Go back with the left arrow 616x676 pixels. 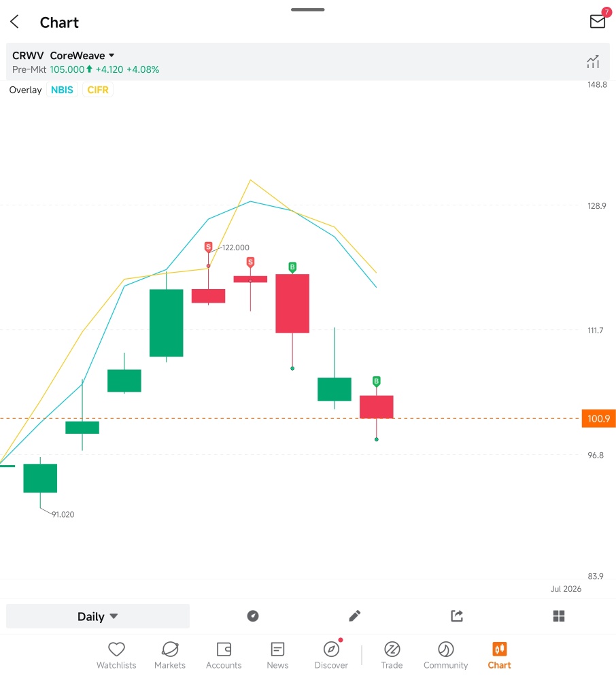14,22
